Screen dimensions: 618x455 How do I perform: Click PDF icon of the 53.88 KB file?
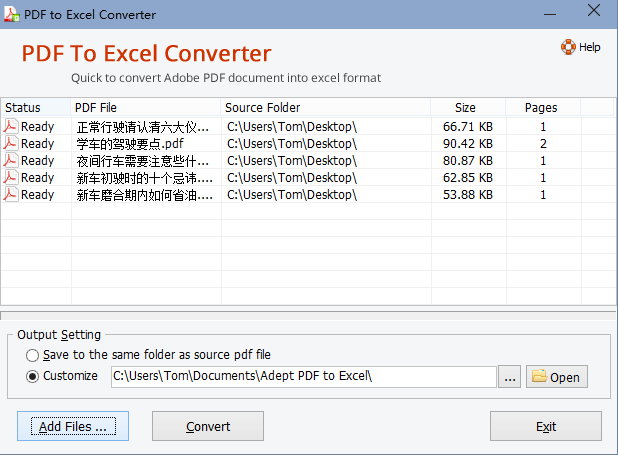click(x=11, y=195)
